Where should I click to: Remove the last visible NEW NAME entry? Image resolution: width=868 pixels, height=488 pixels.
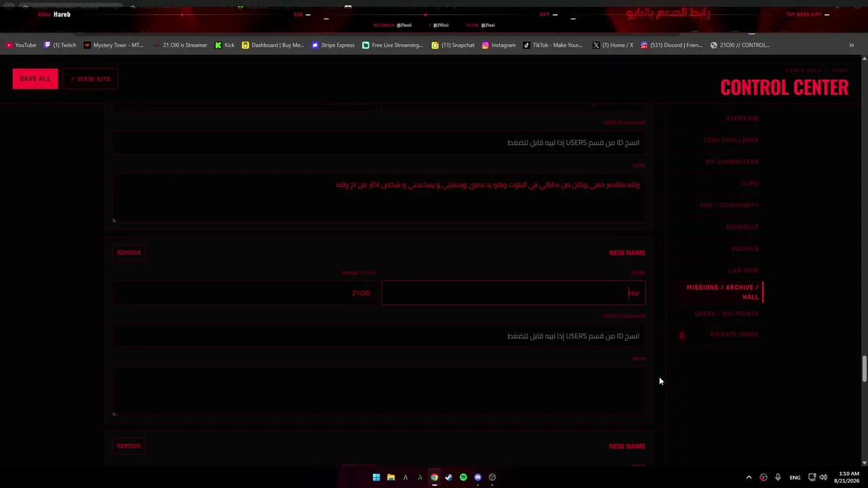129,446
